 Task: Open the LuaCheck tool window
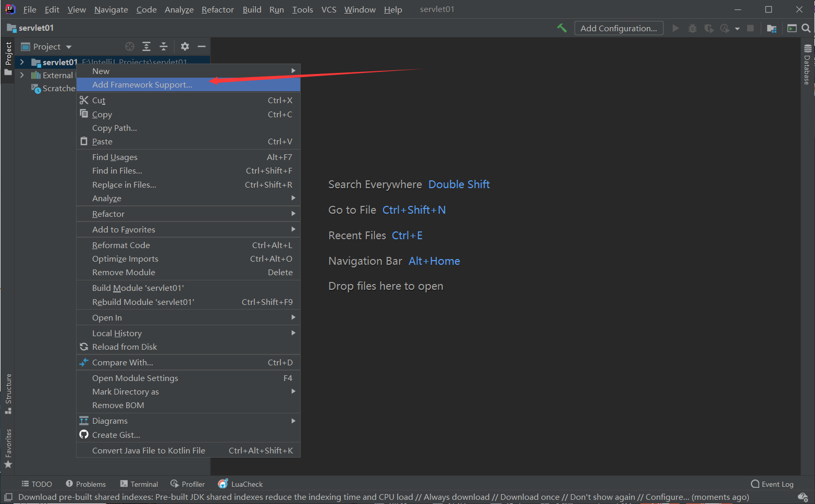pos(240,484)
